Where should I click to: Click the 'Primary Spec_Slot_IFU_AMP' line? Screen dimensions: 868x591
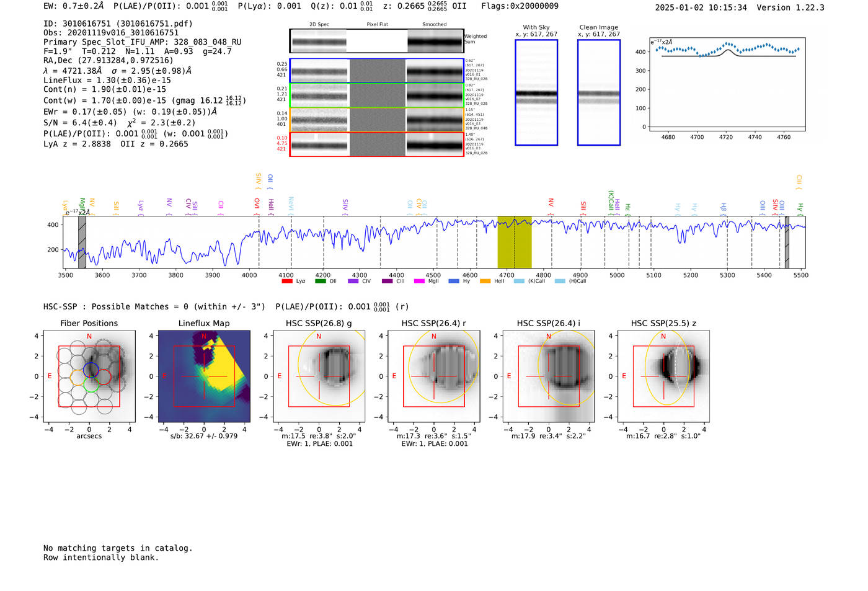click(x=143, y=42)
